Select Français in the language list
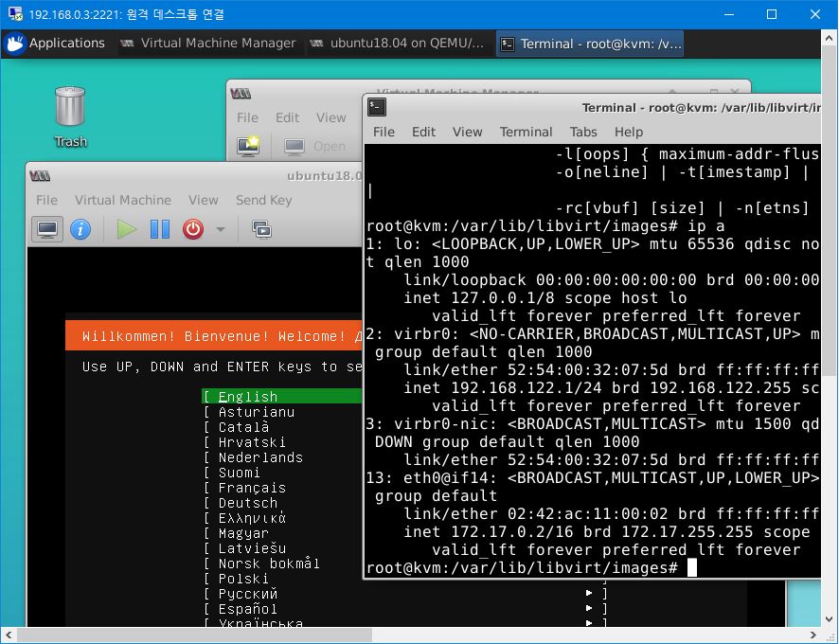This screenshot has width=839, height=644. tap(252, 488)
